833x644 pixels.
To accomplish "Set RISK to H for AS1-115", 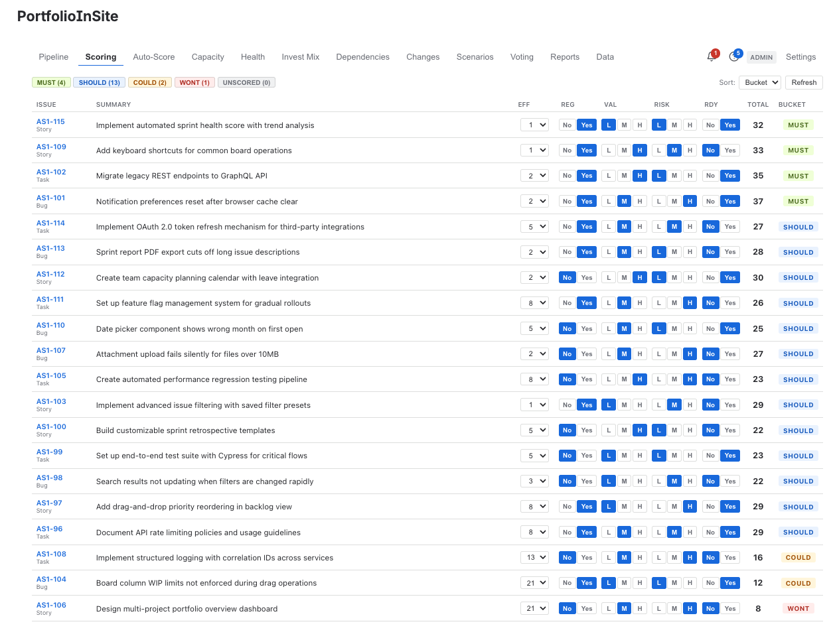I will tap(690, 125).
